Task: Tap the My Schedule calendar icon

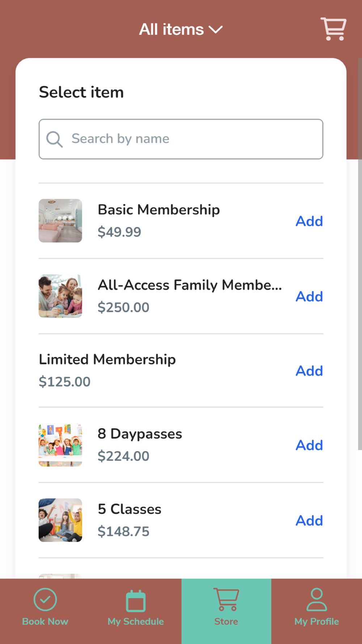Action: pyautogui.click(x=136, y=601)
